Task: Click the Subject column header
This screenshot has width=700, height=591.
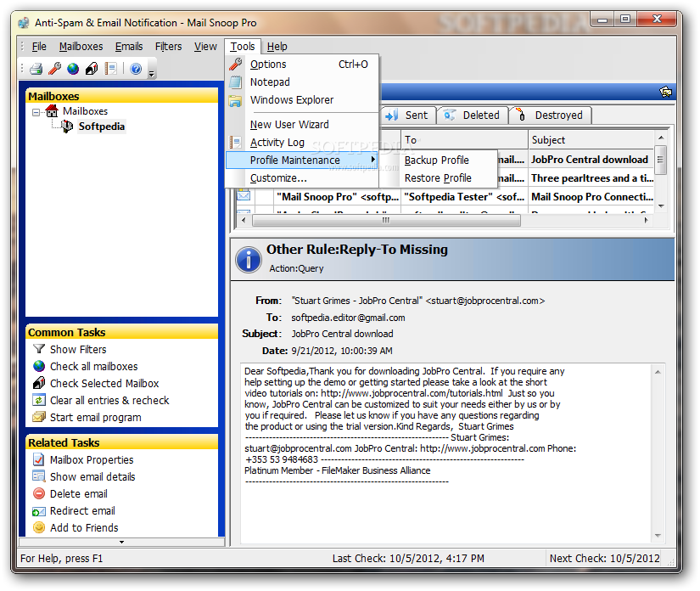Action: [591, 140]
